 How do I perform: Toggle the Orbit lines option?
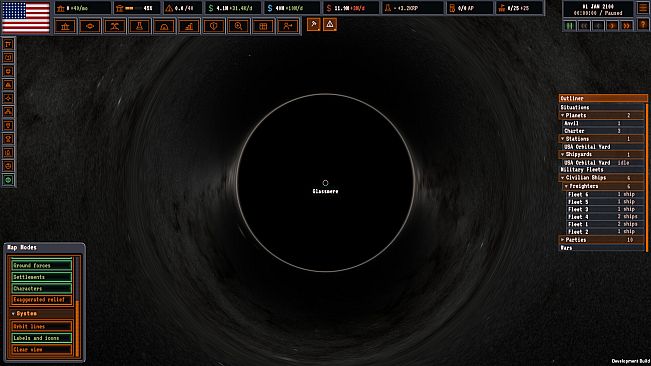click(42, 327)
